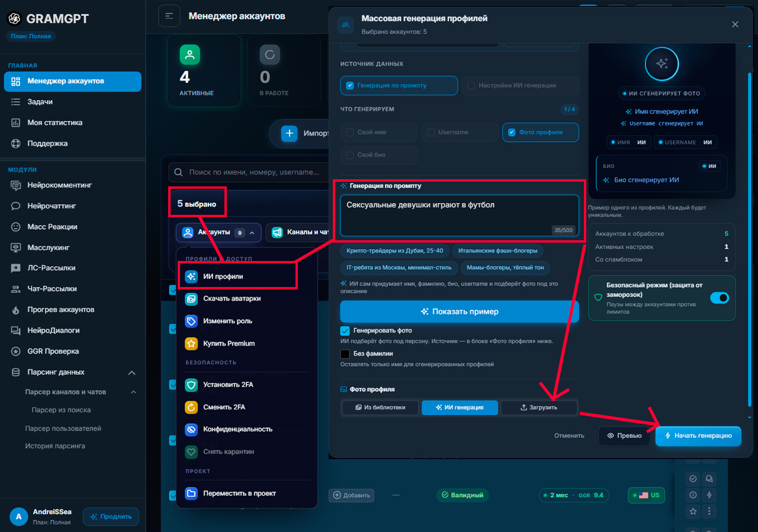Click the Продлить plan button

pyautogui.click(x=111, y=517)
